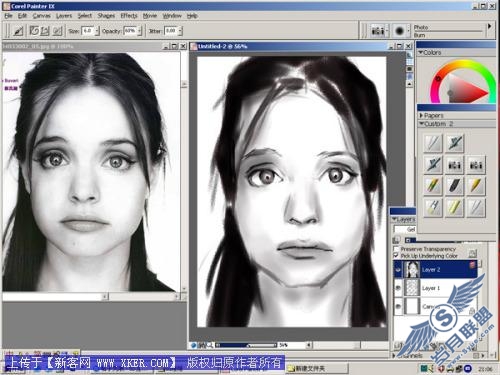The width and height of the screenshot is (500, 375).
Task: Click the Opacity value field
Action: [130, 31]
